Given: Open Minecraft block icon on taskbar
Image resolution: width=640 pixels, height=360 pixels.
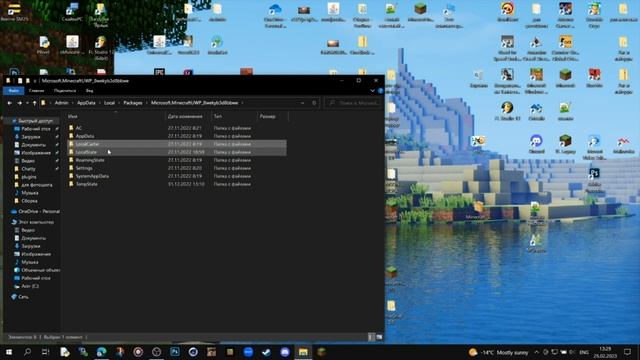Looking at the screenshot, I should coord(321,352).
